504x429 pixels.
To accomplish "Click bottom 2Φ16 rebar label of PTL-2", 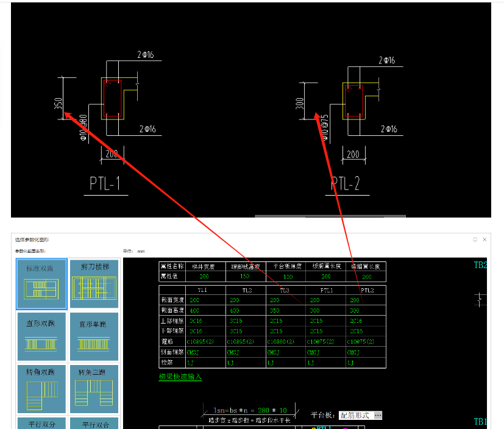I will (389, 129).
